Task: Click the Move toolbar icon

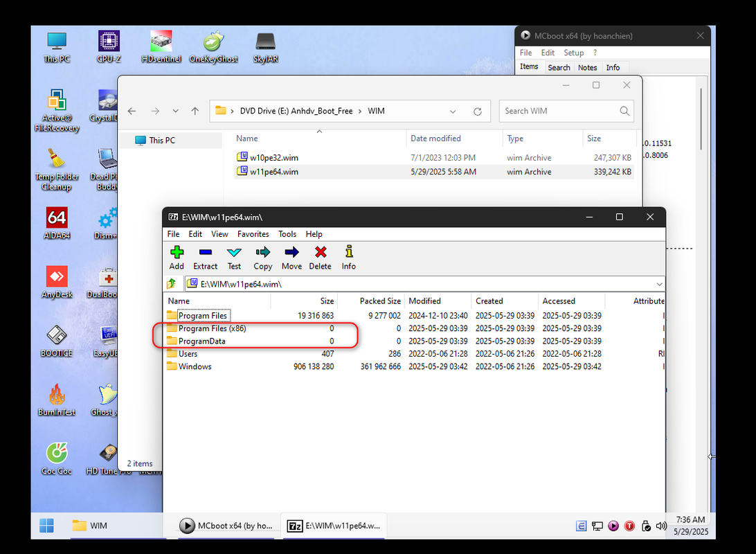Action: (291, 258)
